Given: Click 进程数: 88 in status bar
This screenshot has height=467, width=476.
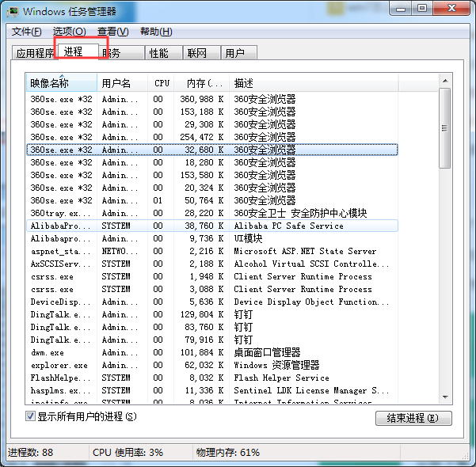Looking at the screenshot, I should (30, 453).
